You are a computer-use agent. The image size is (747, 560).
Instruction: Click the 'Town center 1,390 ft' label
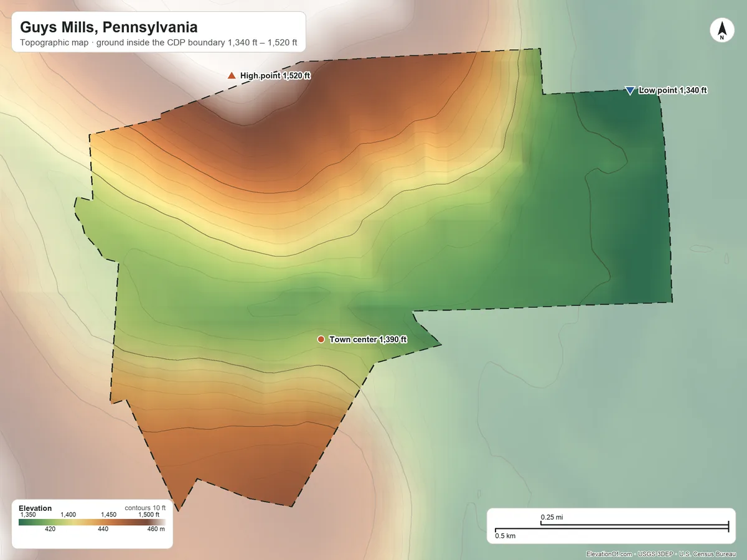[x=368, y=339]
